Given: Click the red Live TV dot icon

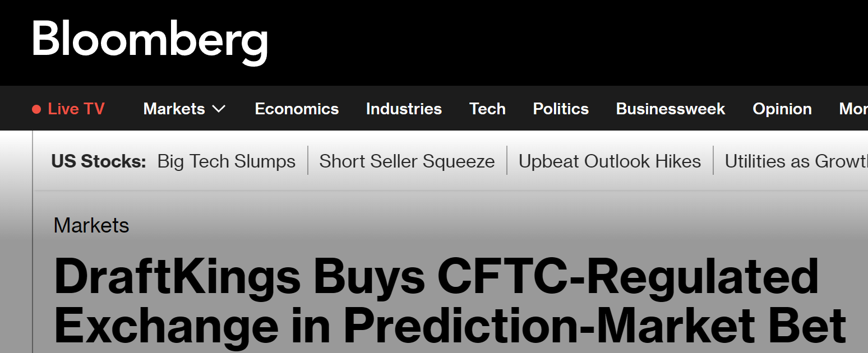Looking at the screenshot, I should 36,109.
